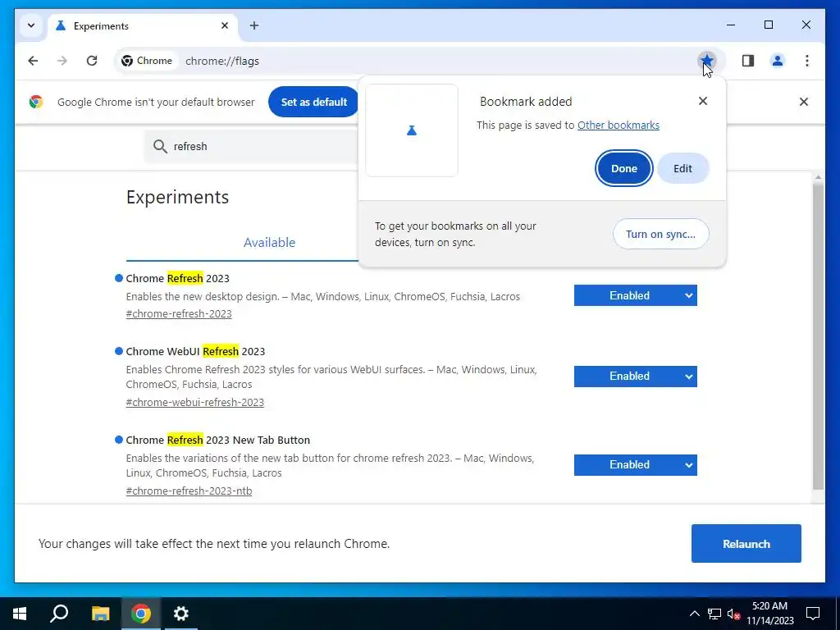Open File Explorer from taskbar

pyautogui.click(x=100, y=614)
